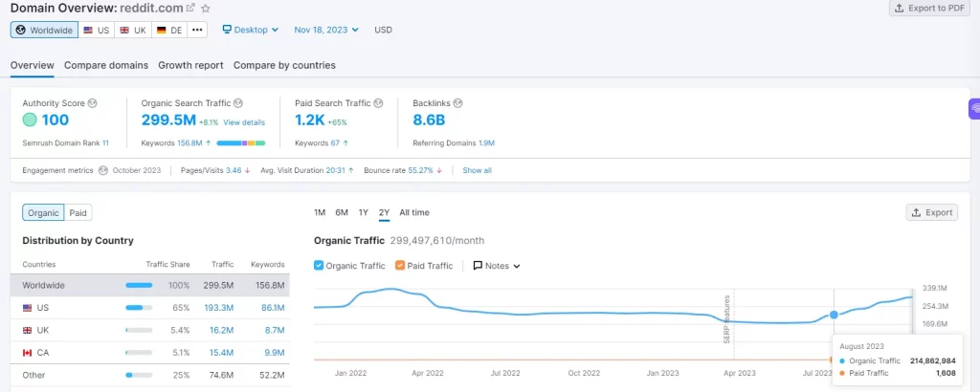The image size is (980, 392).
Task: Click organic keywords position distribution bar
Action: pyautogui.click(x=240, y=143)
